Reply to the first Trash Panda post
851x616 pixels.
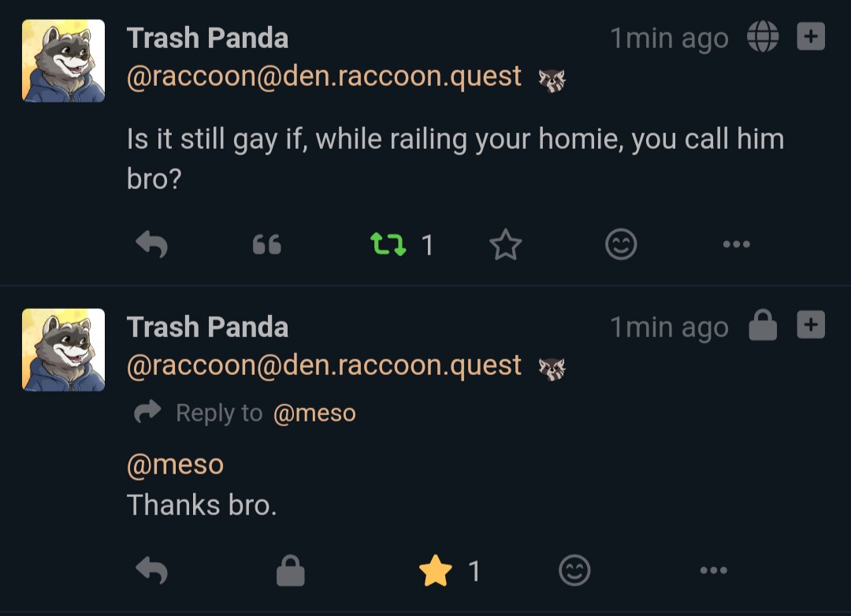click(x=152, y=245)
